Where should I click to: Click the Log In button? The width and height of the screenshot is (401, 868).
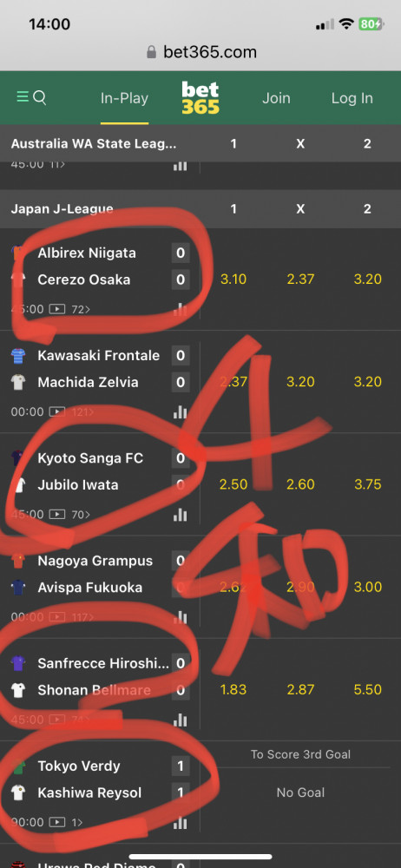[x=352, y=98]
